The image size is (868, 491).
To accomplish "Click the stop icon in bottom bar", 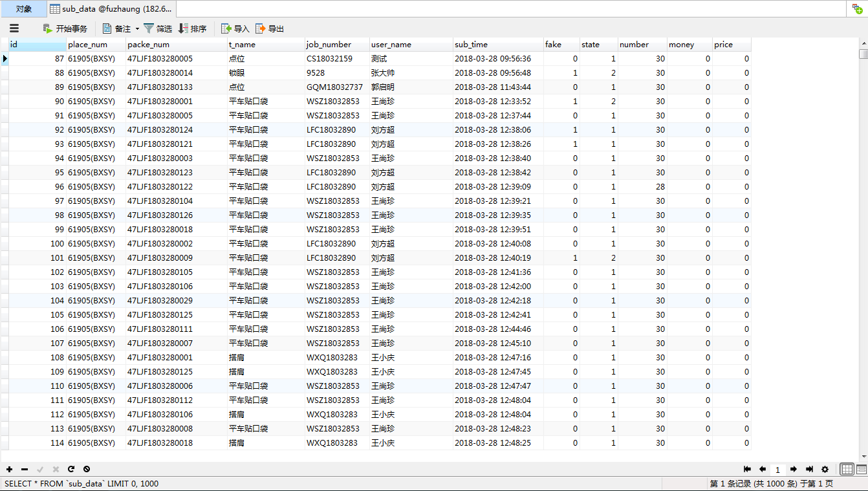I will [87, 469].
